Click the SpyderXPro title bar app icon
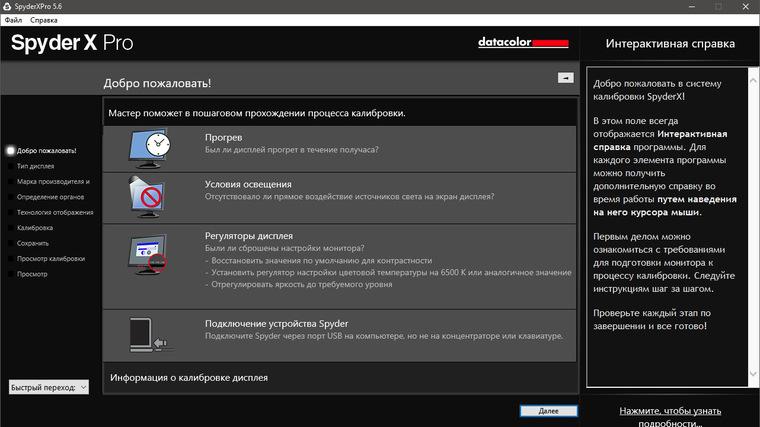 7,6
